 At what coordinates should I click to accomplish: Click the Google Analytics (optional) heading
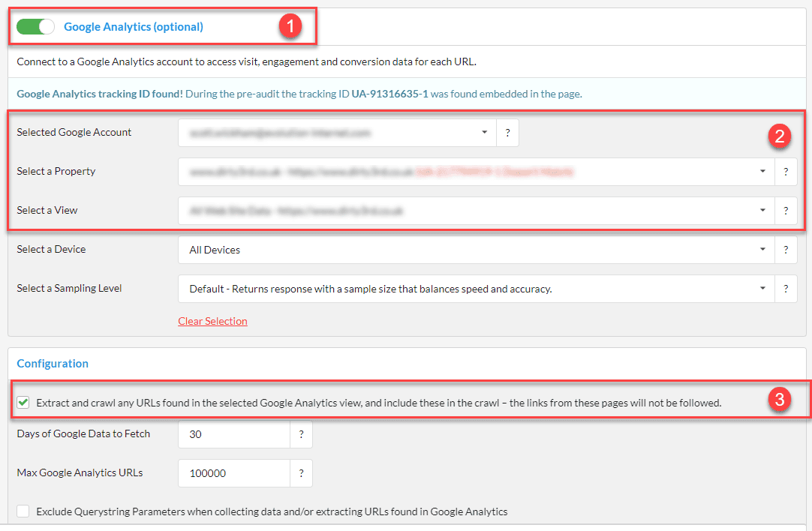[134, 27]
